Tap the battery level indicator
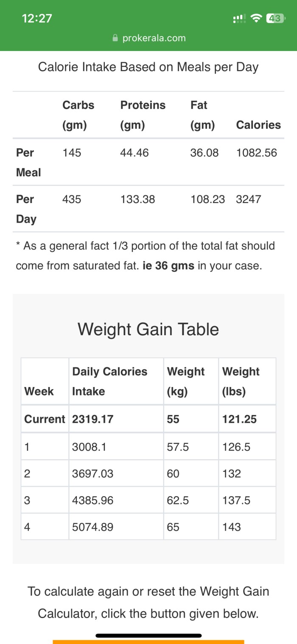The width and height of the screenshot is (297, 644). (x=275, y=18)
